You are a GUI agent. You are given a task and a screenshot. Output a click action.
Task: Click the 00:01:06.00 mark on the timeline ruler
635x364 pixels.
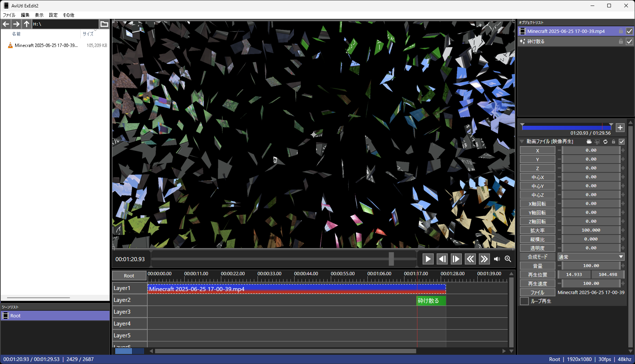pos(379,274)
